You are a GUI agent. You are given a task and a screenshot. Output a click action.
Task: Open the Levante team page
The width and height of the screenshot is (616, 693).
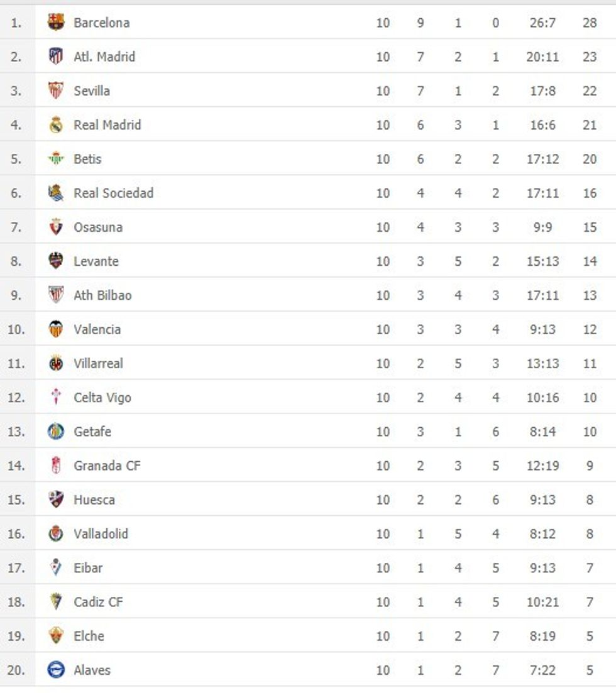coord(96,261)
